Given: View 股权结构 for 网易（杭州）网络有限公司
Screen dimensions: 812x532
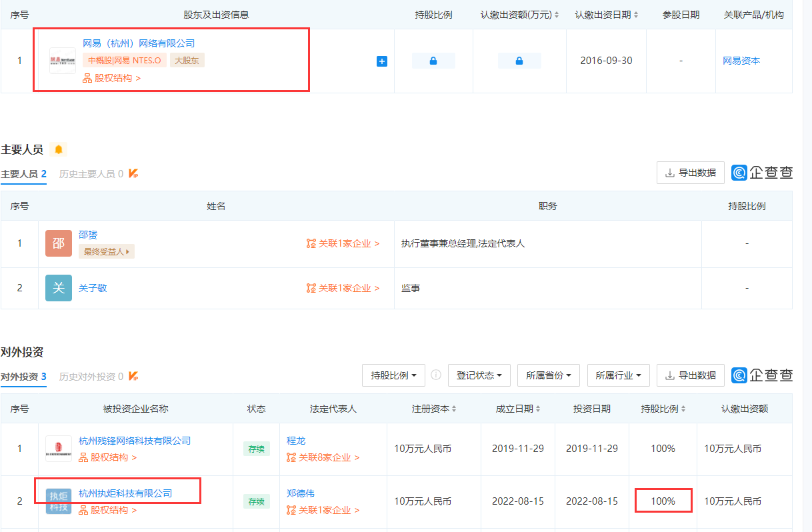Looking at the screenshot, I should (x=112, y=78).
